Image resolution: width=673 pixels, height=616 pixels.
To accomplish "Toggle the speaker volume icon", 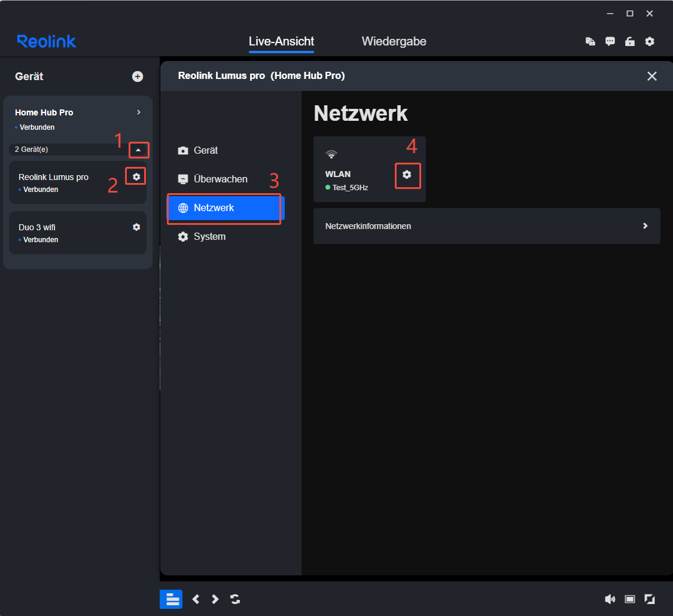I will tap(610, 599).
